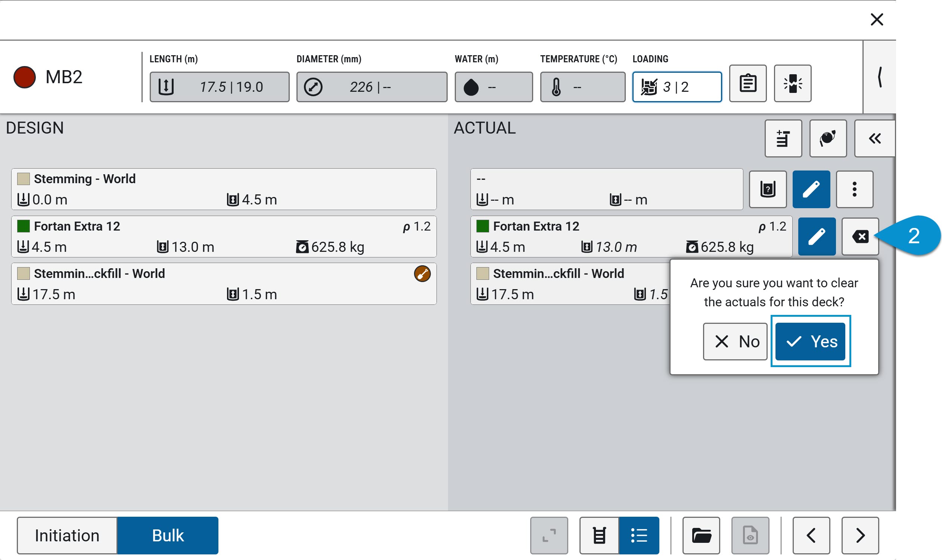Select the Actual Stemmin...ckfill - World deck

point(570,284)
